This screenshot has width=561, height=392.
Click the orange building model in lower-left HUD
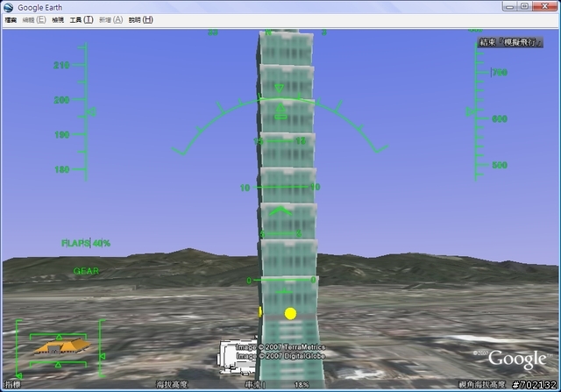[62, 346]
